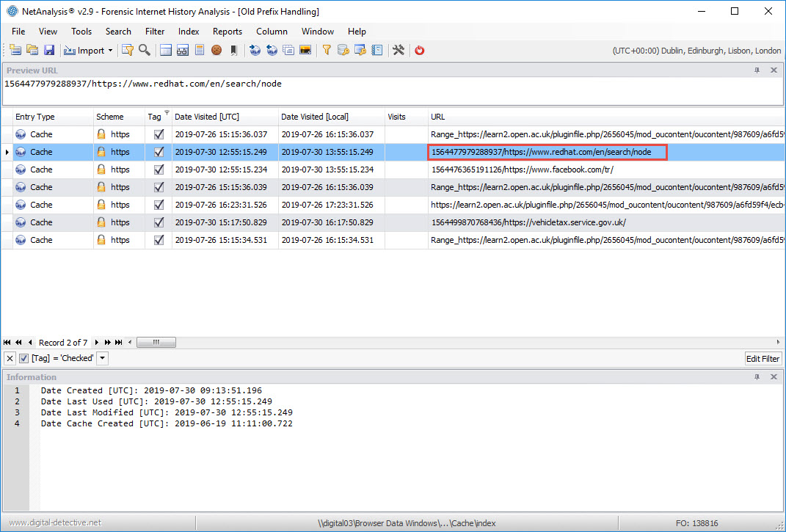Viewport: 786px width, 532px height.
Task: Click the yellow funnel filter icon
Action: [x=327, y=50]
